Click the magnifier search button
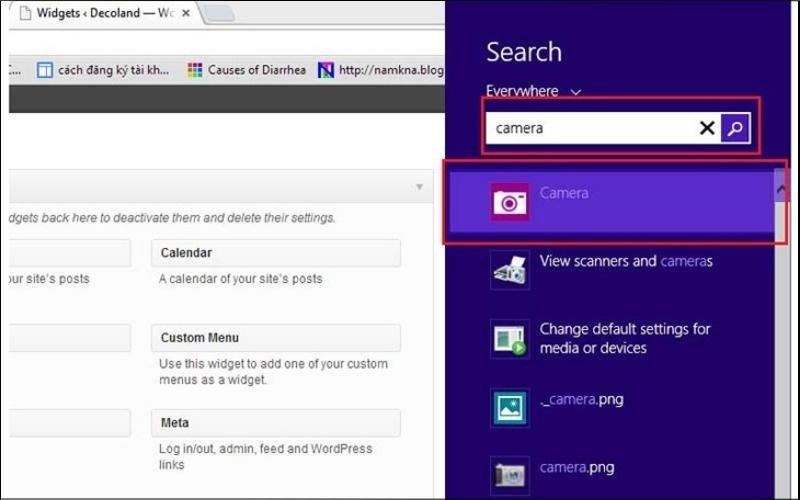This screenshot has height=500, width=800. click(x=735, y=128)
